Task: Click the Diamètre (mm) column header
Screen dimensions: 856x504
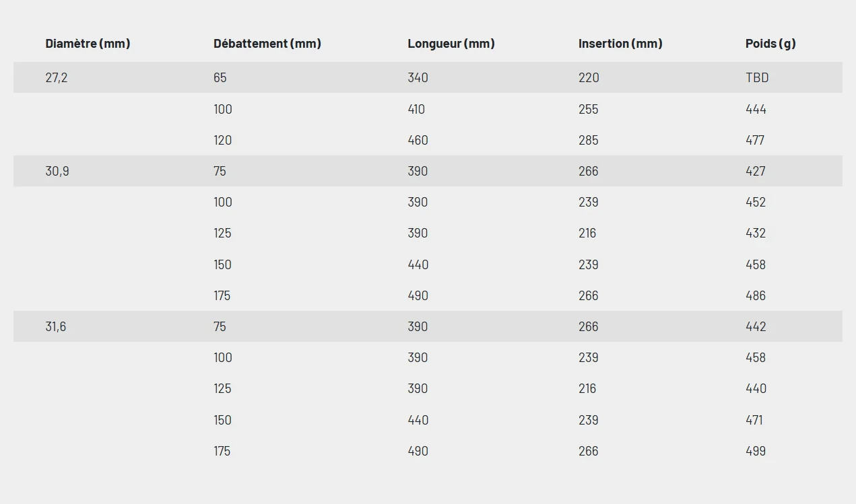Action: pyautogui.click(x=88, y=44)
